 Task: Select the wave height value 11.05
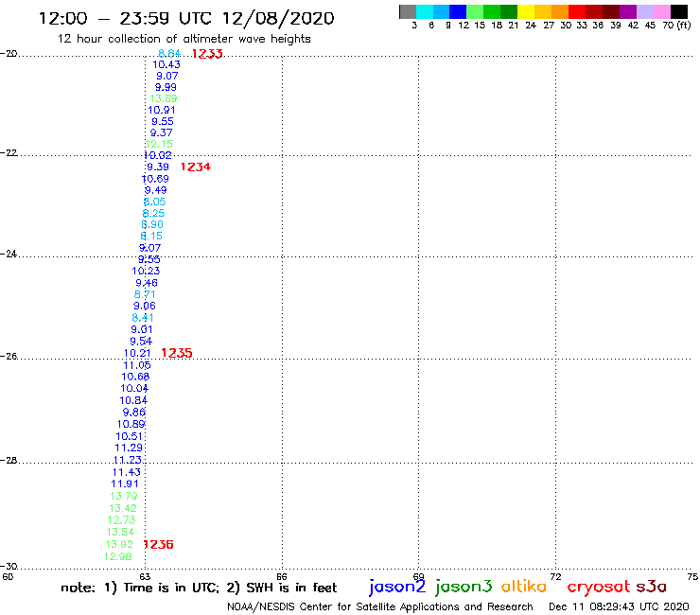click(137, 365)
